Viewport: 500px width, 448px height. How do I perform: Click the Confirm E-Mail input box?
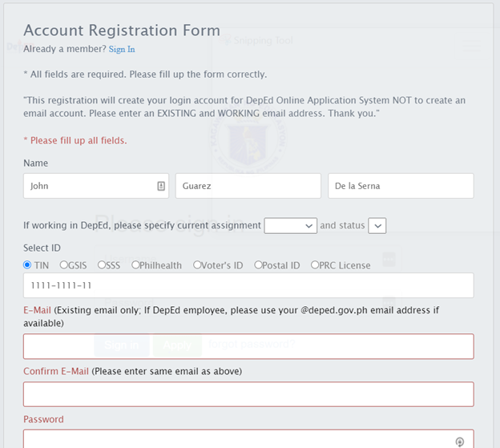pyautogui.click(x=248, y=394)
